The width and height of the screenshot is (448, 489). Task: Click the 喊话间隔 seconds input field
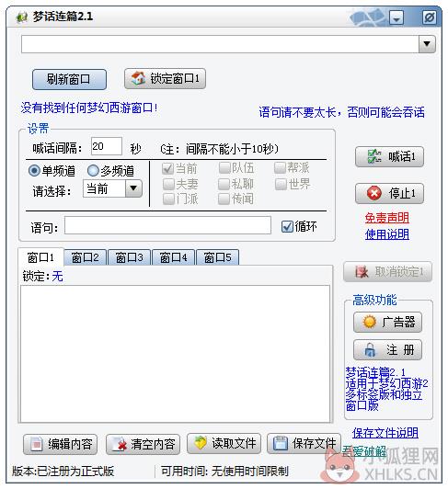tap(106, 146)
